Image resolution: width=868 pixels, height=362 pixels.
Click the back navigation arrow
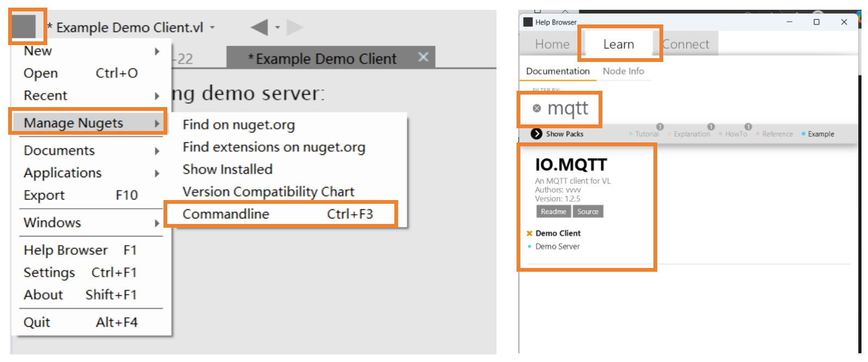click(260, 27)
